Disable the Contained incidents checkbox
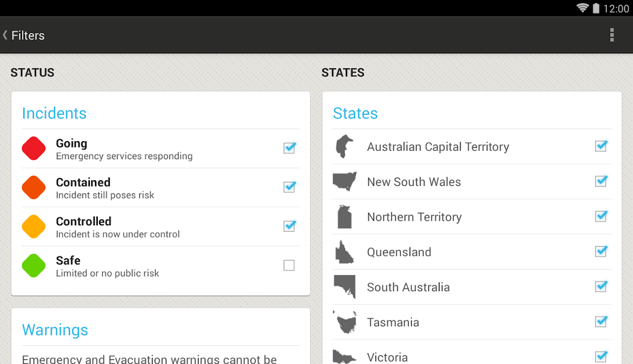The image size is (633, 364). coord(289,187)
